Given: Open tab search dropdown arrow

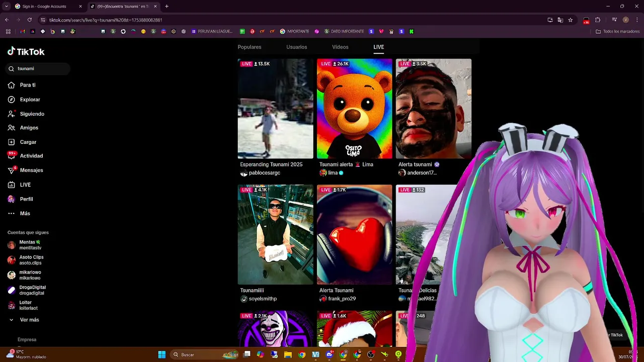Looking at the screenshot, I should pos(6,6).
